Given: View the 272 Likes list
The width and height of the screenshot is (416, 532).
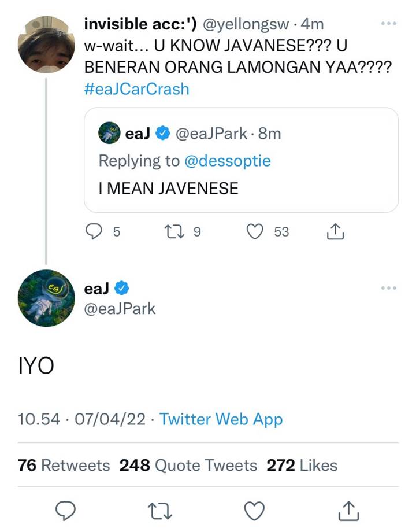Looking at the screenshot, I should pyautogui.click(x=302, y=465).
